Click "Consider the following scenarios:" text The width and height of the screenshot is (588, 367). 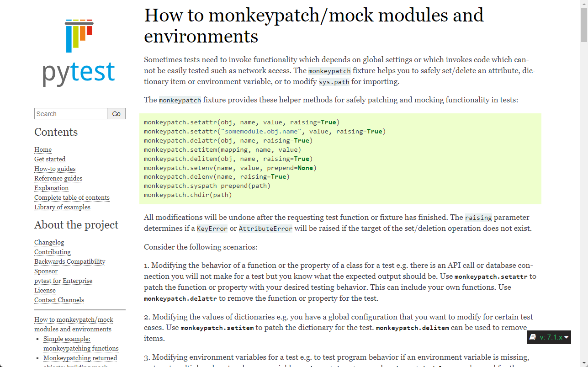201,247
